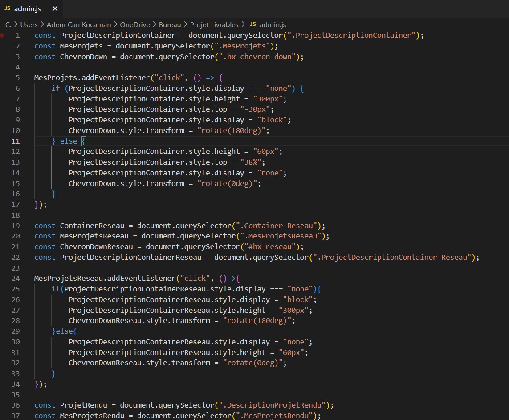Viewport: 509px width, 420px height.
Task: Select the admin.js editor tab
Action: pos(28,9)
